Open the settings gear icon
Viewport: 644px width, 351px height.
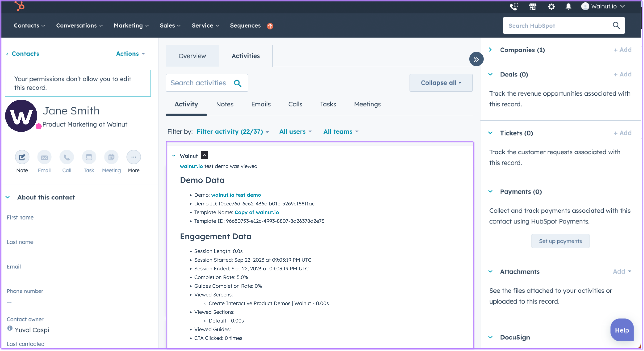click(551, 7)
